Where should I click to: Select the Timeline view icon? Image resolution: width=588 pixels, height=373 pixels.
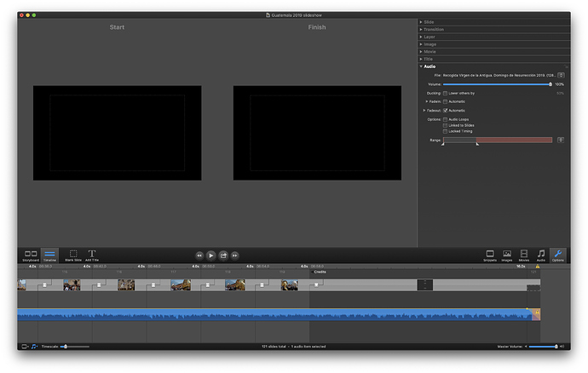click(x=49, y=255)
